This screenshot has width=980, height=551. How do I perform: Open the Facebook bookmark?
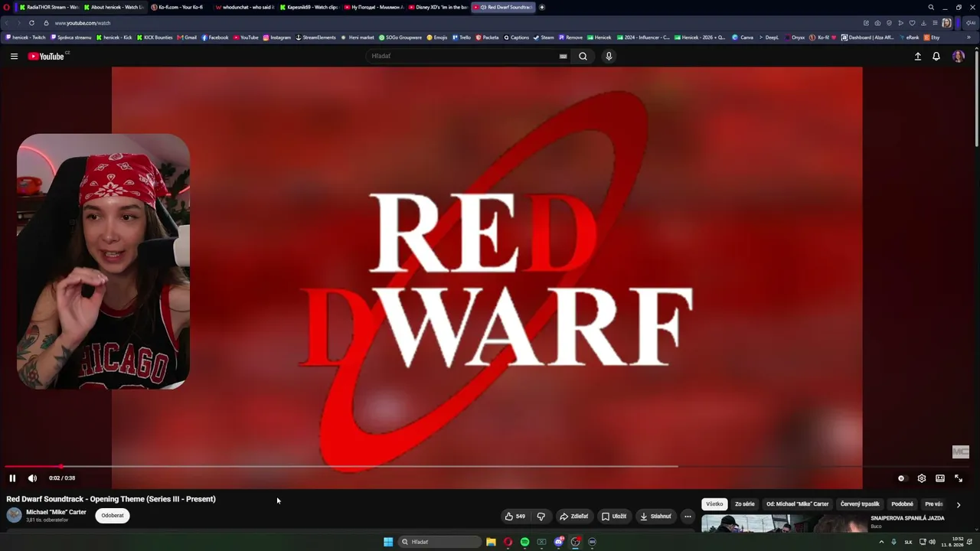(215, 37)
